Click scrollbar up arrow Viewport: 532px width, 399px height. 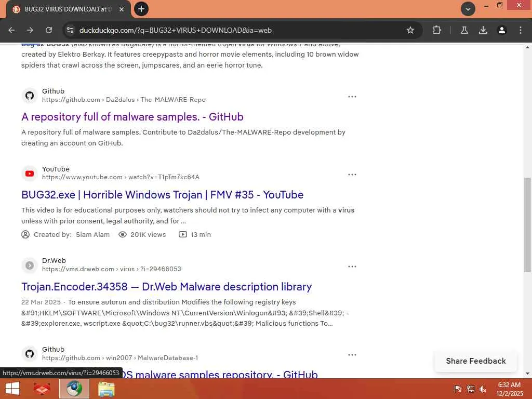click(x=527, y=47)
